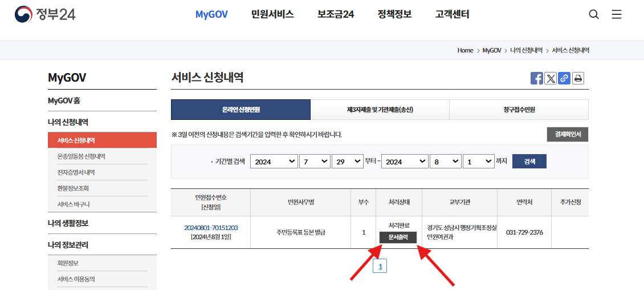Open 정책정보 top menu
The height and width of the screenshot is (290, 644).
click(395, 15)
